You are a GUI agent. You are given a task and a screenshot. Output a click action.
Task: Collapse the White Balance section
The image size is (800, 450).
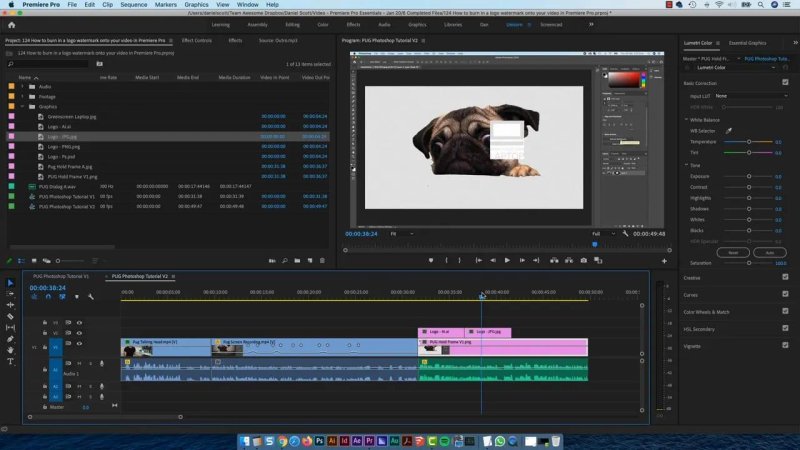pos(686,120)
